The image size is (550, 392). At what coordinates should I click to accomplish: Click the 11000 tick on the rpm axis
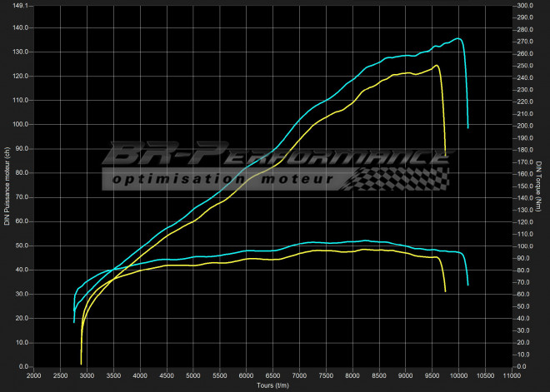pos(512,375)
